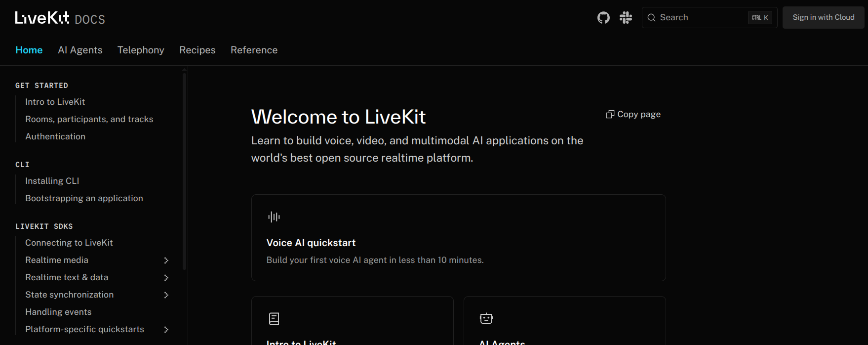
Task: Click the voice waveform icon
Action: 274,217
